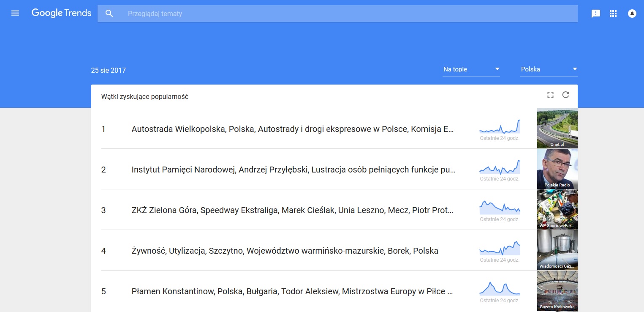Click the WP SportoweFakty thumbnail

coord(557,210)
